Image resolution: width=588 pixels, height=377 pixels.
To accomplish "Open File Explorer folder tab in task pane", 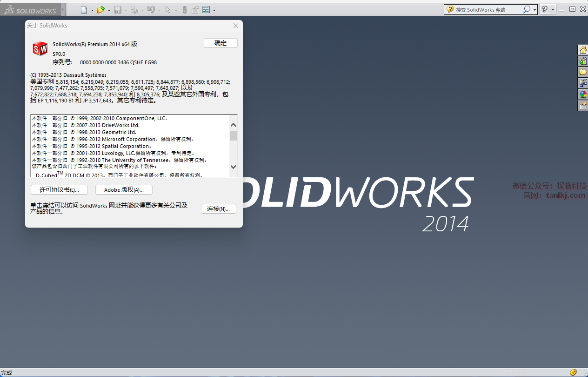I will pos(582,72).
